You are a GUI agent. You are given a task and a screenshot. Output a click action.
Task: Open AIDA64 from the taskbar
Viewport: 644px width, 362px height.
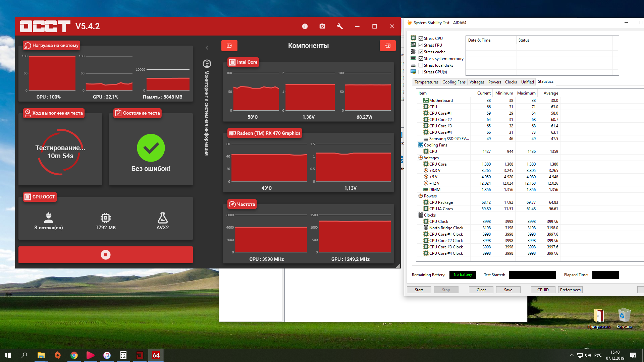click(156, 355)
